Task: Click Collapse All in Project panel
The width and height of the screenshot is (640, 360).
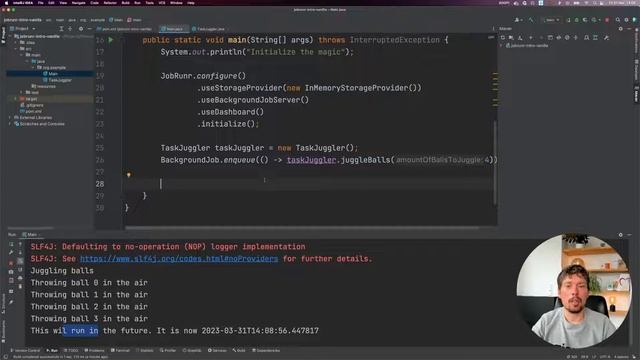Action: 70,29
